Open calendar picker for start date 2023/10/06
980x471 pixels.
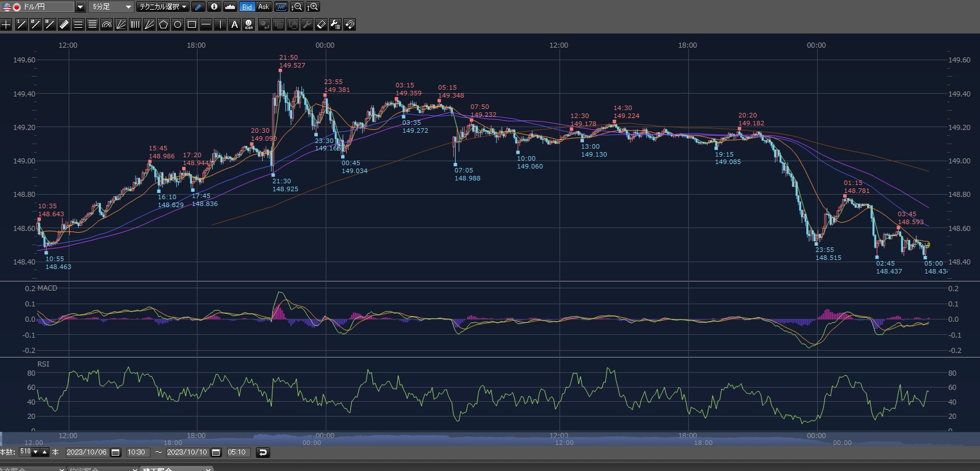116,452
